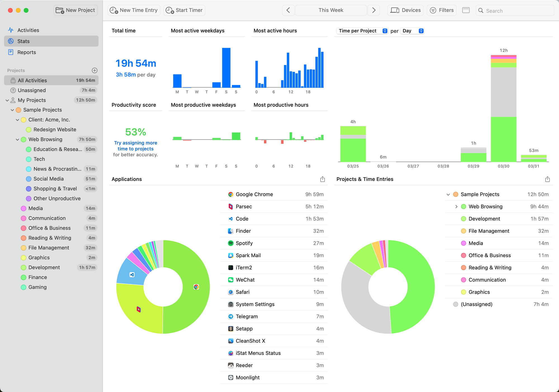Screen dimensions: 559x392
Task: Open the Activities view icon
Action: pyautogui.click(x=11, y=30)
